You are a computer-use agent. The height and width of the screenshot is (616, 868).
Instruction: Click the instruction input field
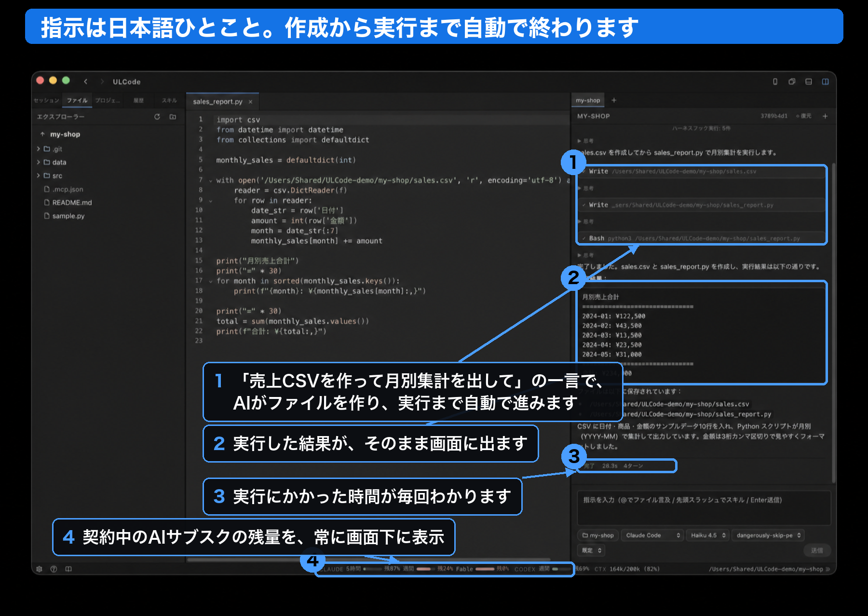click(x=704, y=508)
